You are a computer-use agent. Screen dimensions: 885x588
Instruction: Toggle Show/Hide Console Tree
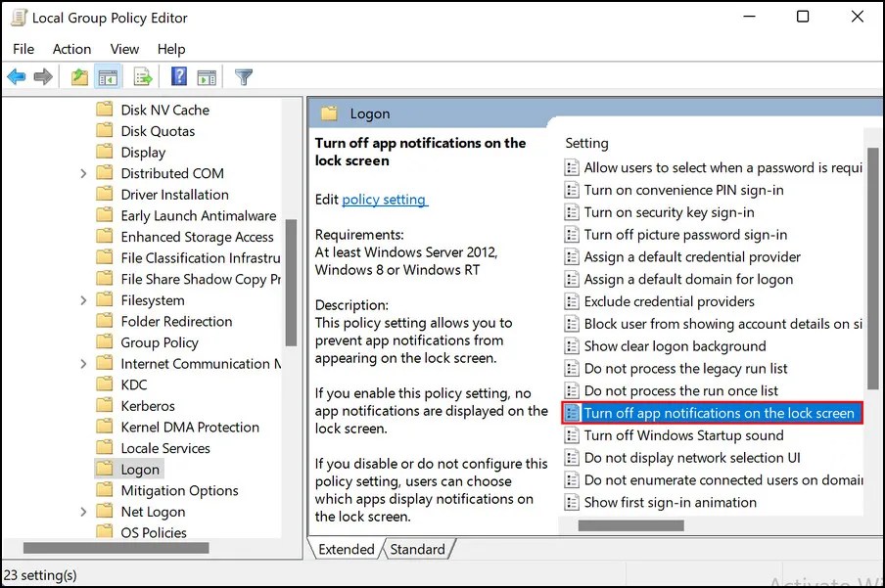pos(109,76)
